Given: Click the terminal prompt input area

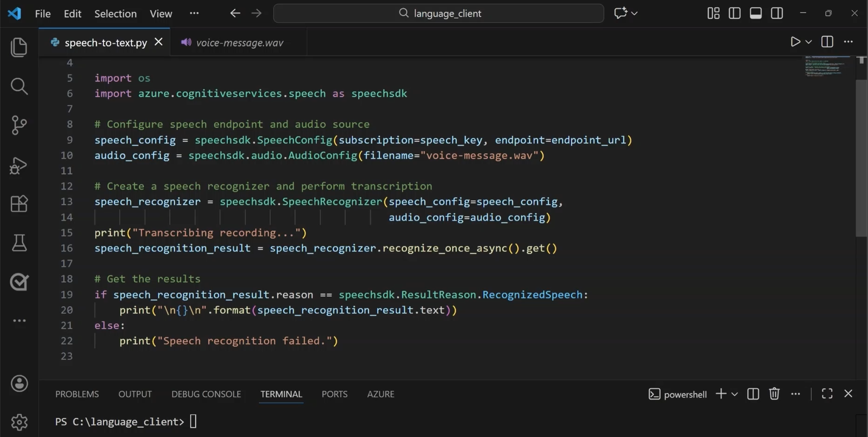Looking at the screenshot, I should pos(193,421).
